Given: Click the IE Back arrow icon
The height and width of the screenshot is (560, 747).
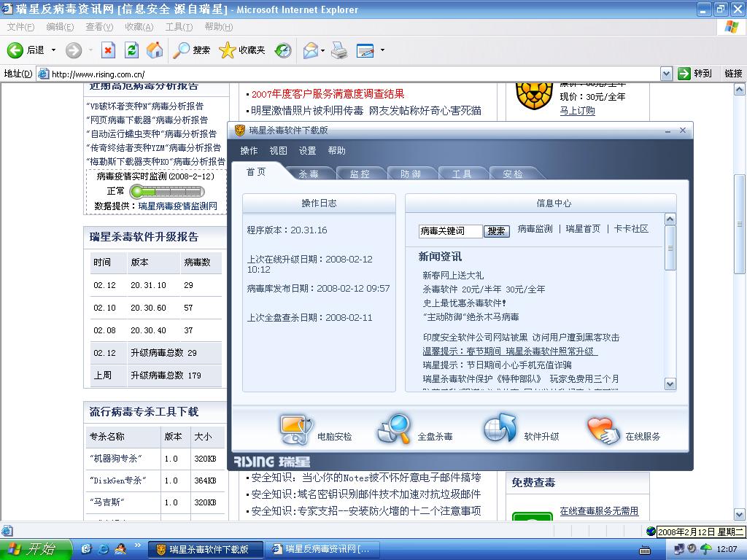Looking at the screenshot, I should (15, 50).
